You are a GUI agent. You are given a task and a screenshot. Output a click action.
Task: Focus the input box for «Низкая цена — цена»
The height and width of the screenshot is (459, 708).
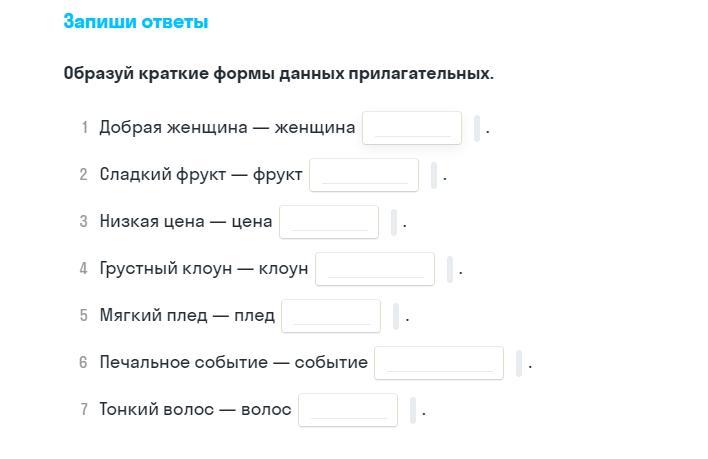(329, 222)
